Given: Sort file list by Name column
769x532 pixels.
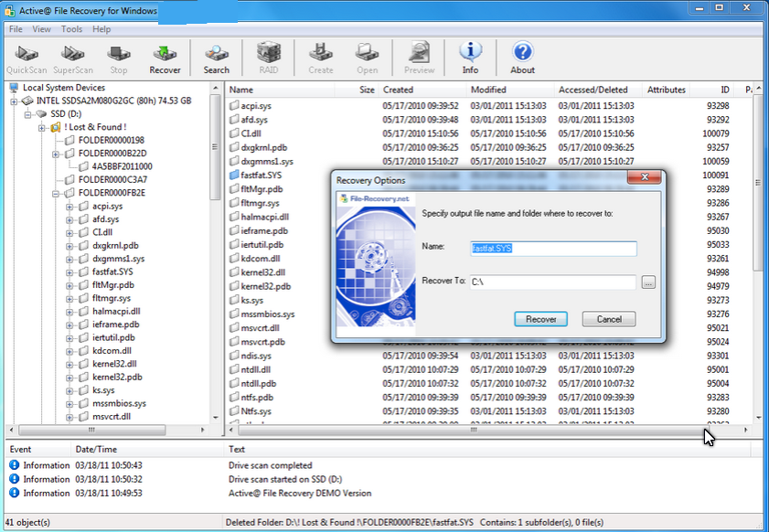Looking at the screenshot, I should (280, 90).
